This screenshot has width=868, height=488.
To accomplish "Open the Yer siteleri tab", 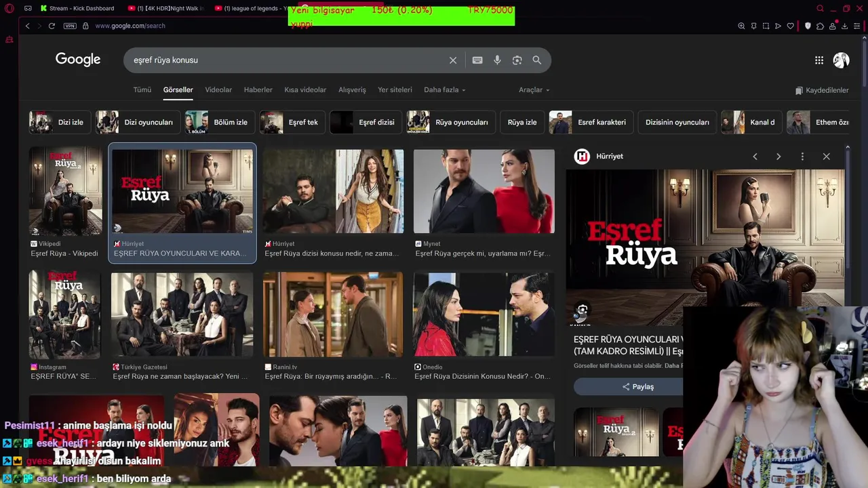I will tap(395, 89).
